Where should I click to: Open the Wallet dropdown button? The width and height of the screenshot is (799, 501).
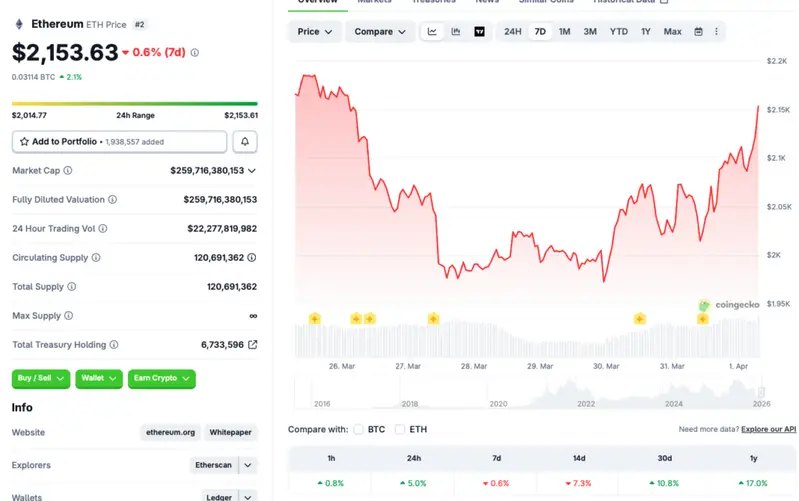coord(99,378)
